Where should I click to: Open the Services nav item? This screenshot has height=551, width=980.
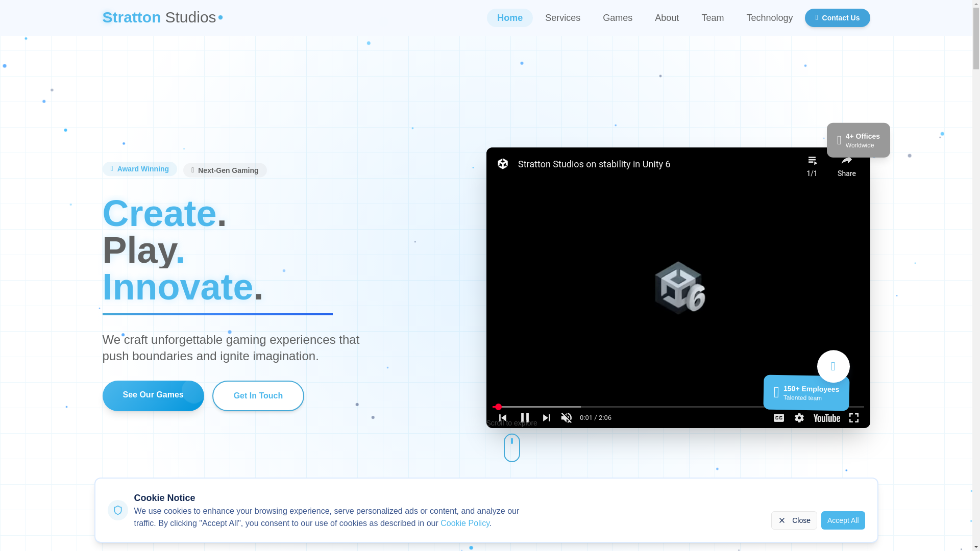pyautogui.click(x=562, y=18)
